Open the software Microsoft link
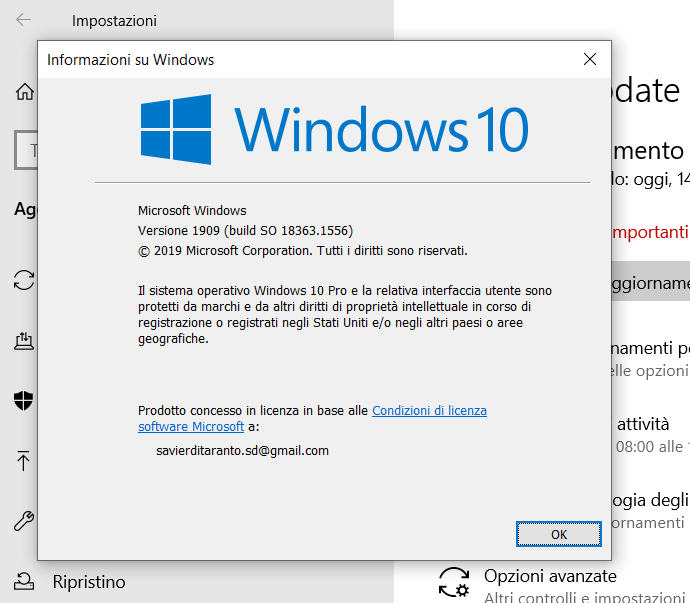The image size is (690, 603). tap(191, 427)
